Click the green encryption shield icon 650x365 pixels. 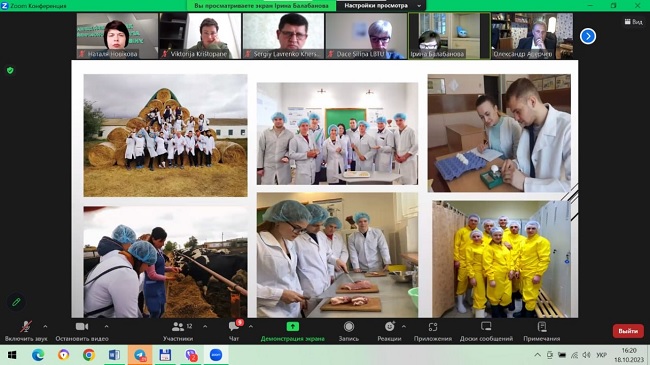[x=10, y=71]
